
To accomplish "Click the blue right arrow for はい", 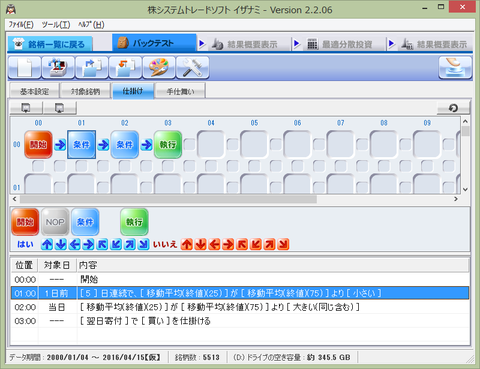I will (88, 244).
